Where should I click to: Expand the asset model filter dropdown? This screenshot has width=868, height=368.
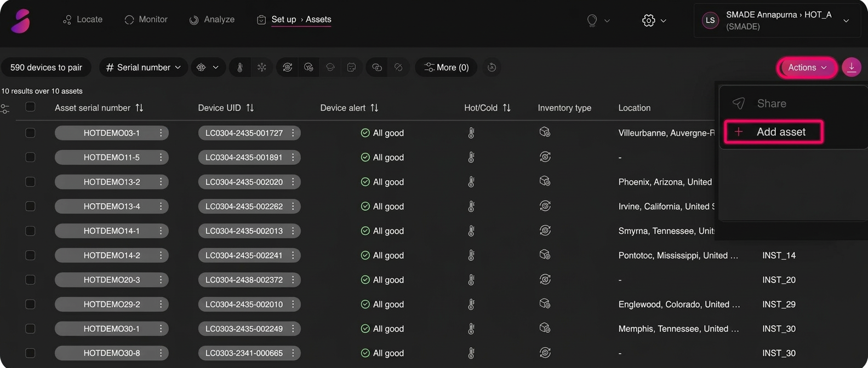coord(208,67)
